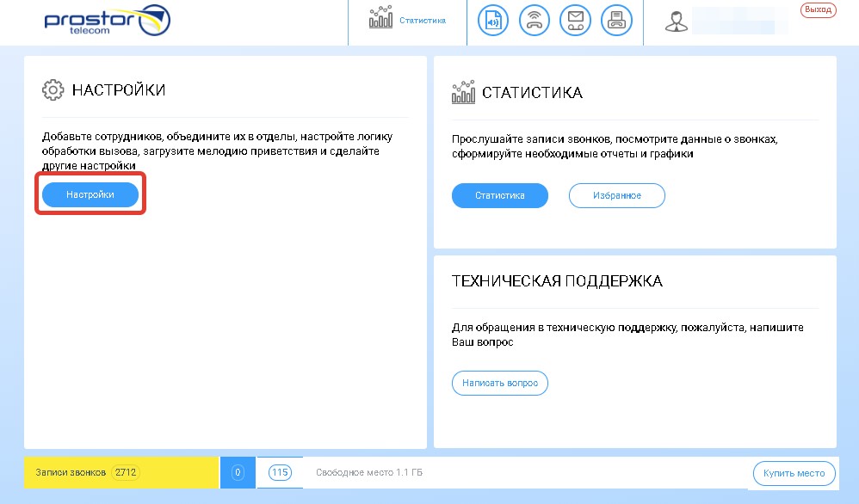The width and height of the screenshot is (859, 504).
Task: Click the phone handset icon in the header
Action: pos(535,21)
